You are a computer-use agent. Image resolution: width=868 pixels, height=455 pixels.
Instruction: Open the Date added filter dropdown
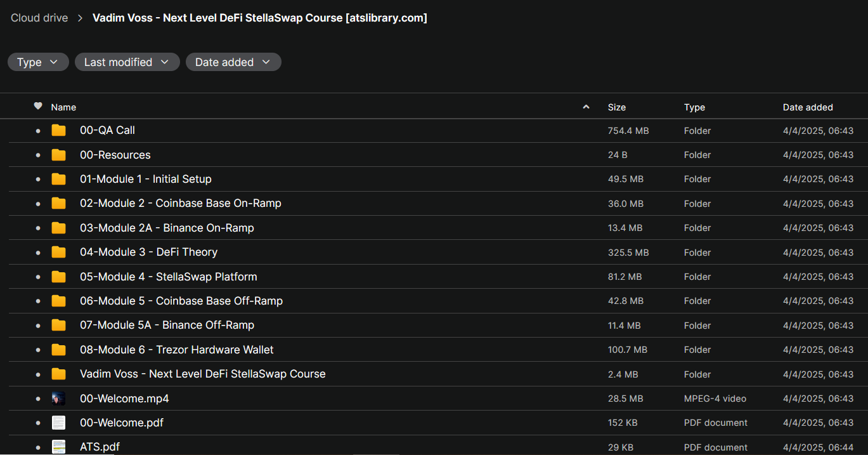(x=233, y=62)
